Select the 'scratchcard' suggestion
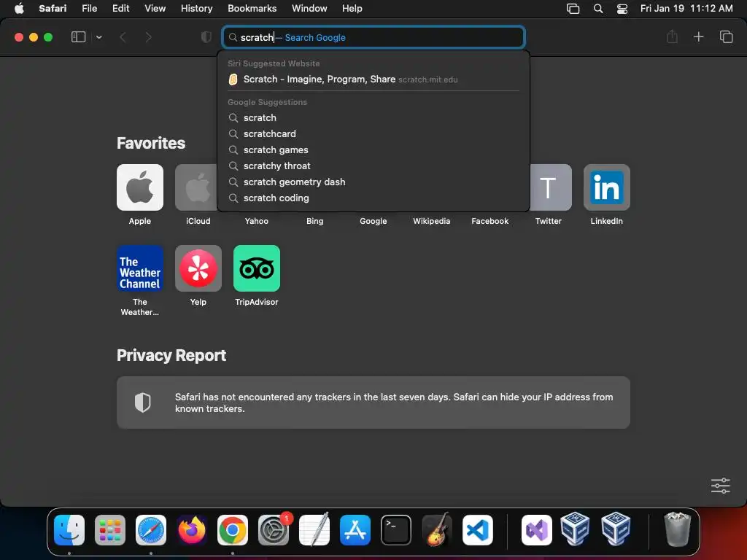 pyautogui.click(x=373, y=134)
